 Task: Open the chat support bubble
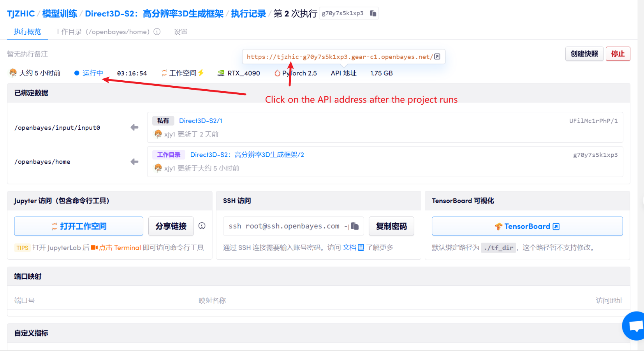click(635, 325)
